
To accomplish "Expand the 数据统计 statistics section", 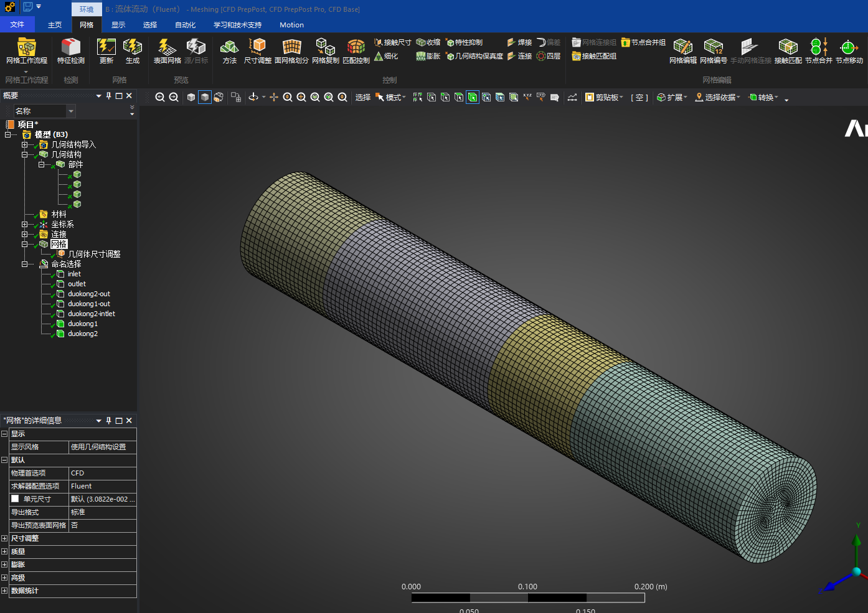I will coord(4,591).
